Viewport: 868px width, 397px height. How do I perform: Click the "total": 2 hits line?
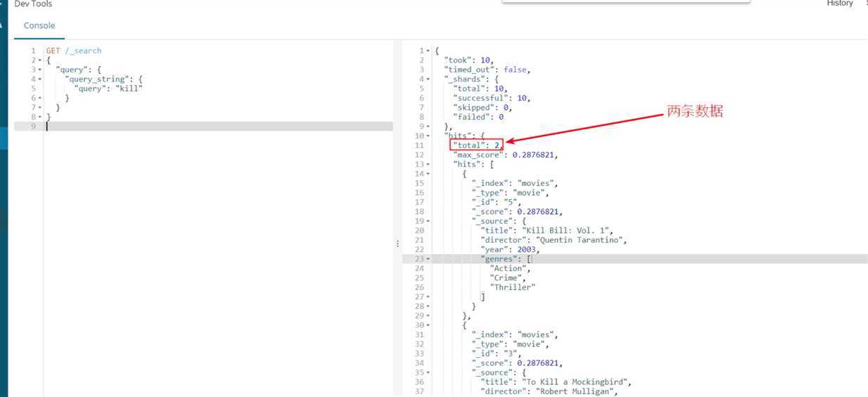pos(478,145)
